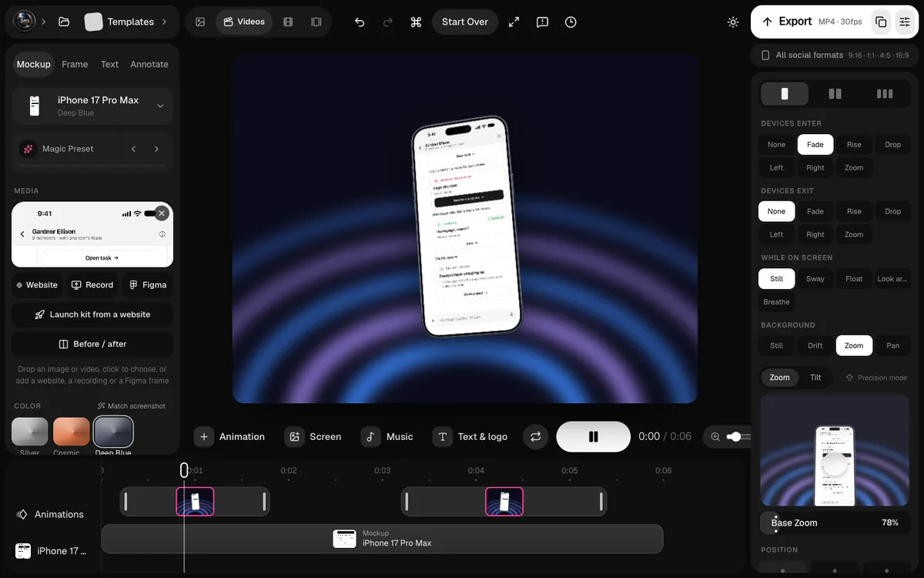Image resolution: width=924 pixels, height=578 pixels.
Task: Adjust the Base Zoom slider
Action: [835, 523]
